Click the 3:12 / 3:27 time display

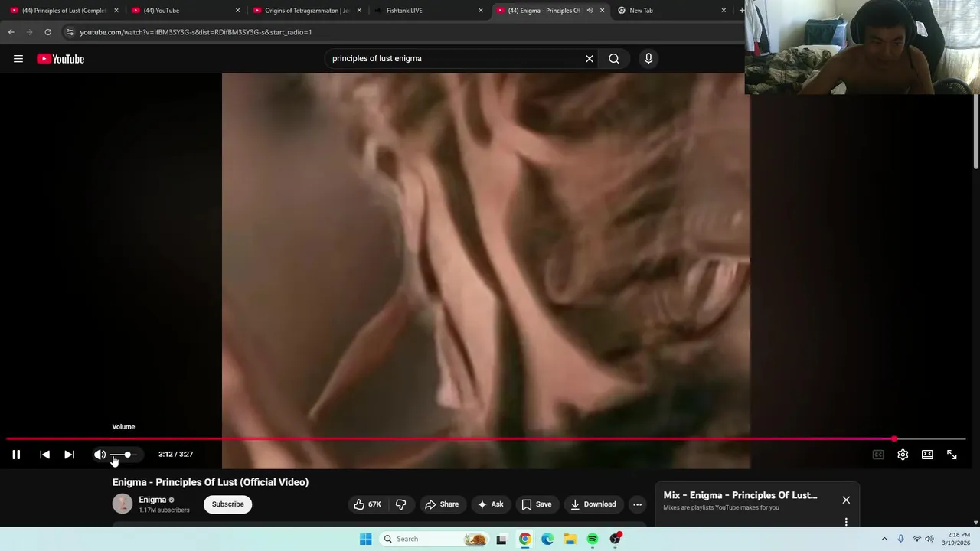(175, 455)
